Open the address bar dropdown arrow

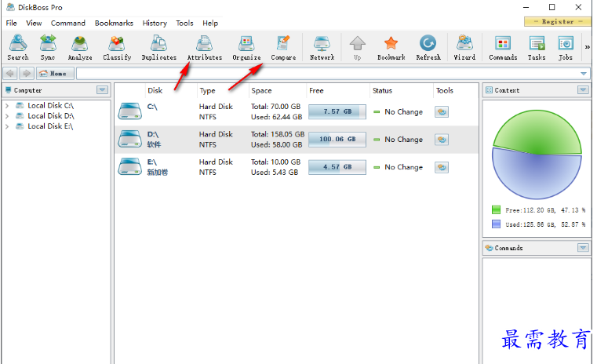(x=584, y=74)
